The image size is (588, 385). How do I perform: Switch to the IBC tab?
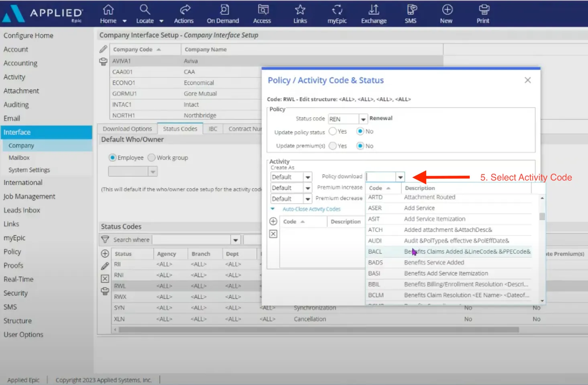(x=213, y=129)
